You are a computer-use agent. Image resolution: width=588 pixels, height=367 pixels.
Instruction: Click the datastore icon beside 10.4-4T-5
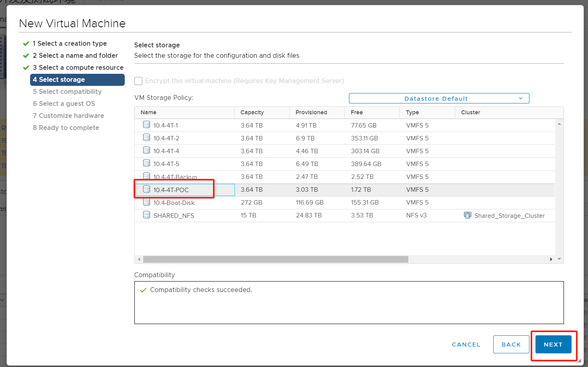[x=147, y=163]
